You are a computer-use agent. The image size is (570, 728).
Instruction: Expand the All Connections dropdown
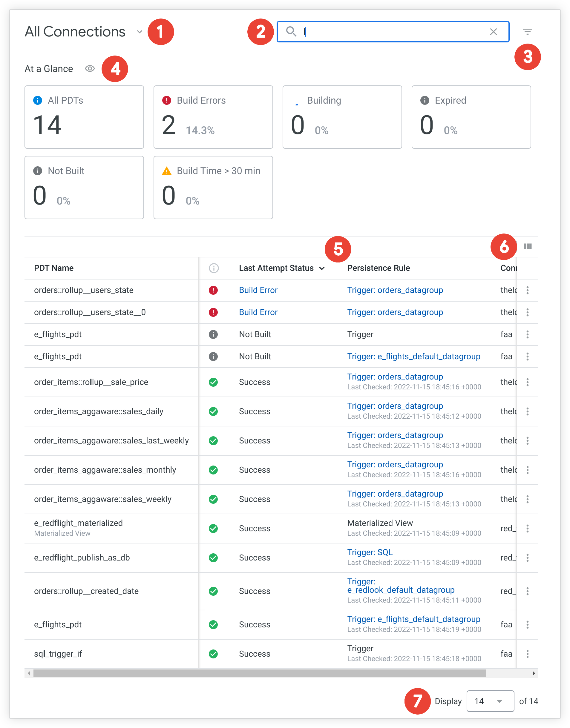(x=140, y=32)
